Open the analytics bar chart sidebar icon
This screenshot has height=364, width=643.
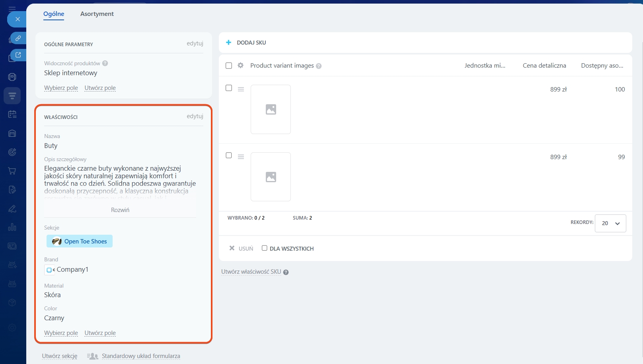pyautogui.click(x=12, y=227)
